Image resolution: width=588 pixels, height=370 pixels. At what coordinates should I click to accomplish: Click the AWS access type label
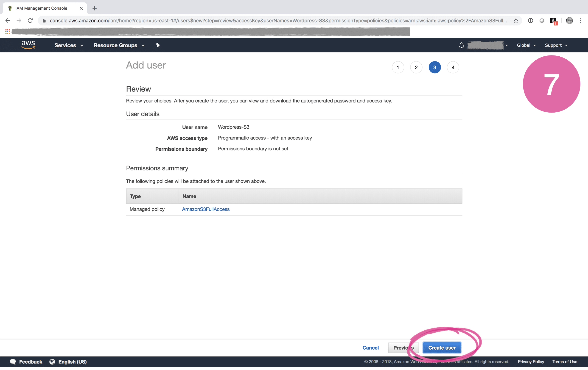(x=187, y=138)
